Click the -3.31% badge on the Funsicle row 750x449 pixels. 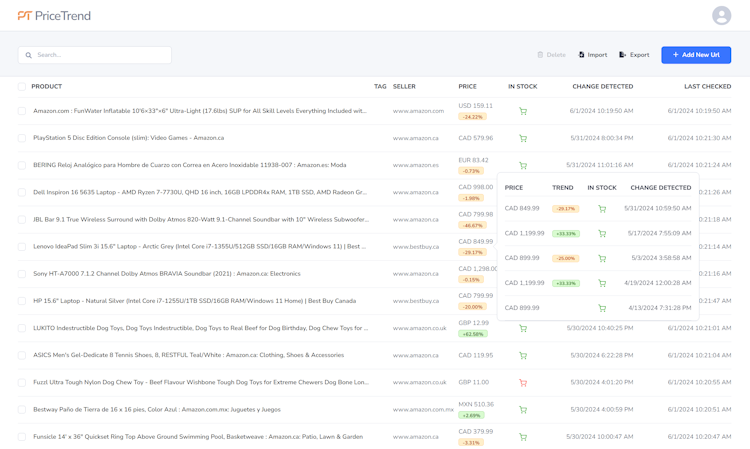click(x=471, y=443)
